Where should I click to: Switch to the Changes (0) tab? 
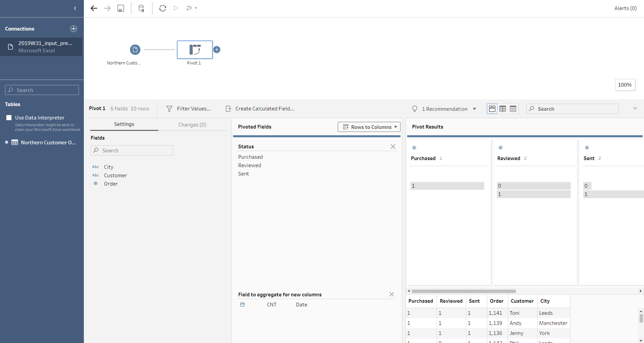(x=192, y=125)
